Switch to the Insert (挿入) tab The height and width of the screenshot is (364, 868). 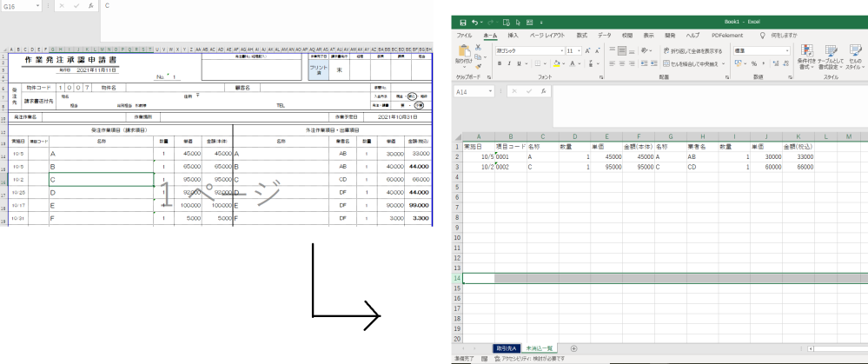514,36
